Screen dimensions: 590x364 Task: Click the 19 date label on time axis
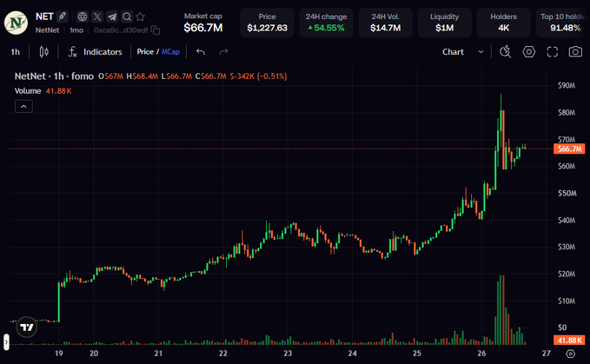click(x=59, y=354)
